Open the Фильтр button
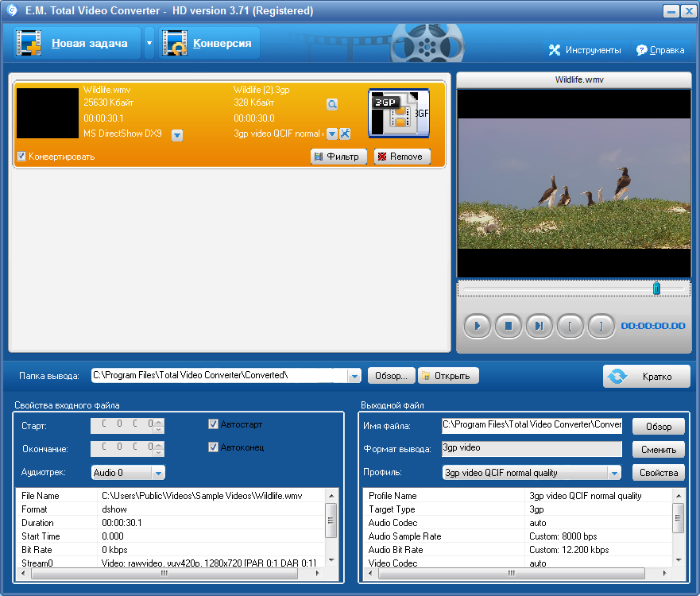This screenshot has width=700, height=596. click(338, 157)
